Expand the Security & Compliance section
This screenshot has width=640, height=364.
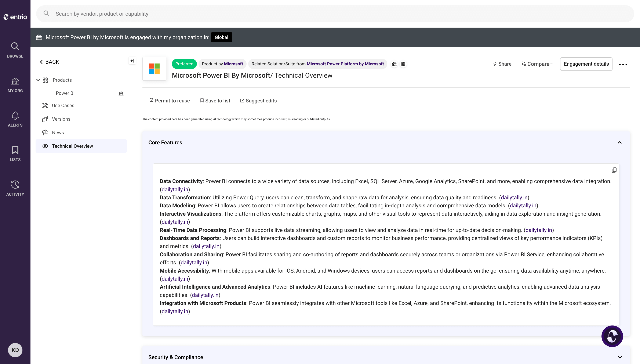(620, 357)
